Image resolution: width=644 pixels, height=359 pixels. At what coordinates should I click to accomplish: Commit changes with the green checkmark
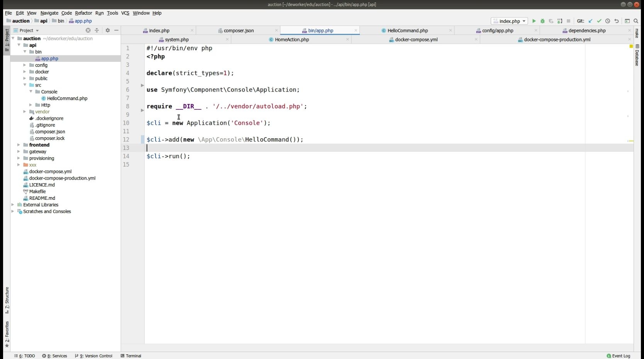click(x=599, y=21)
